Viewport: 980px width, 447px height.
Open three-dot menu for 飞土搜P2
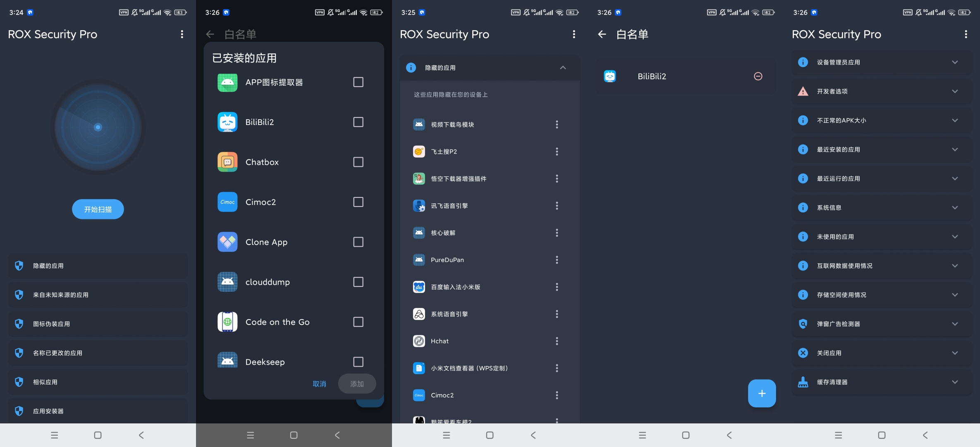(557, 151)
